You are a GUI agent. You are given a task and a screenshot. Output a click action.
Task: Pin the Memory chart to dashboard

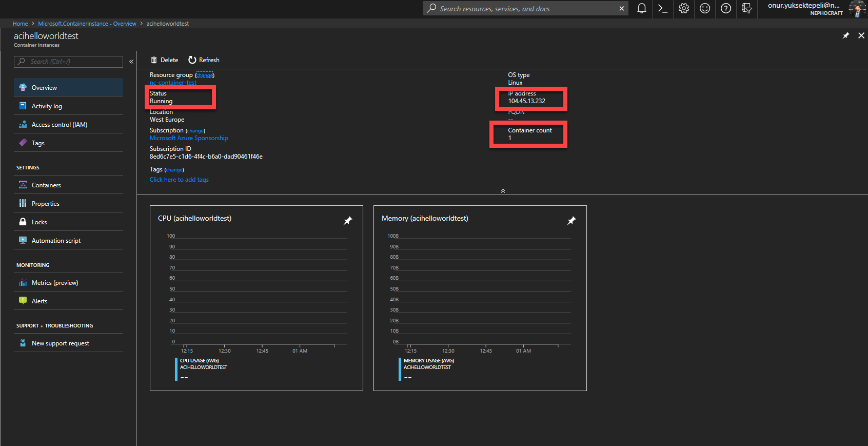[571, 221]
